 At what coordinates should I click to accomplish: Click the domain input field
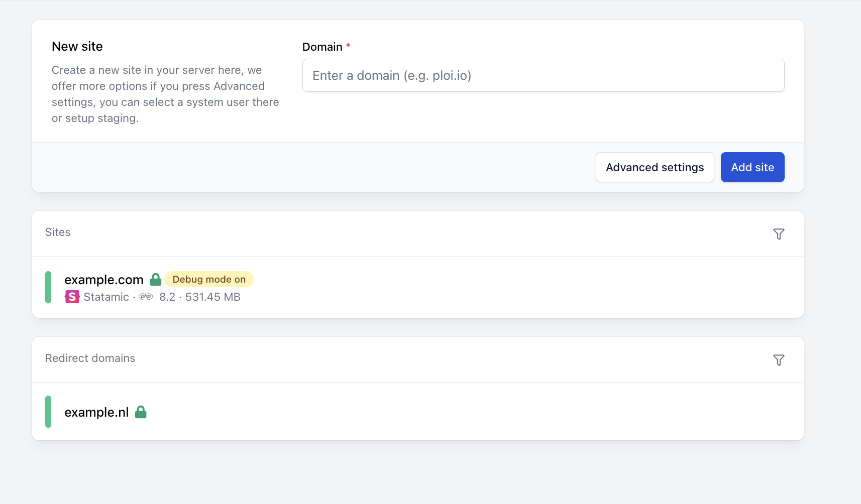pos(543,75)
